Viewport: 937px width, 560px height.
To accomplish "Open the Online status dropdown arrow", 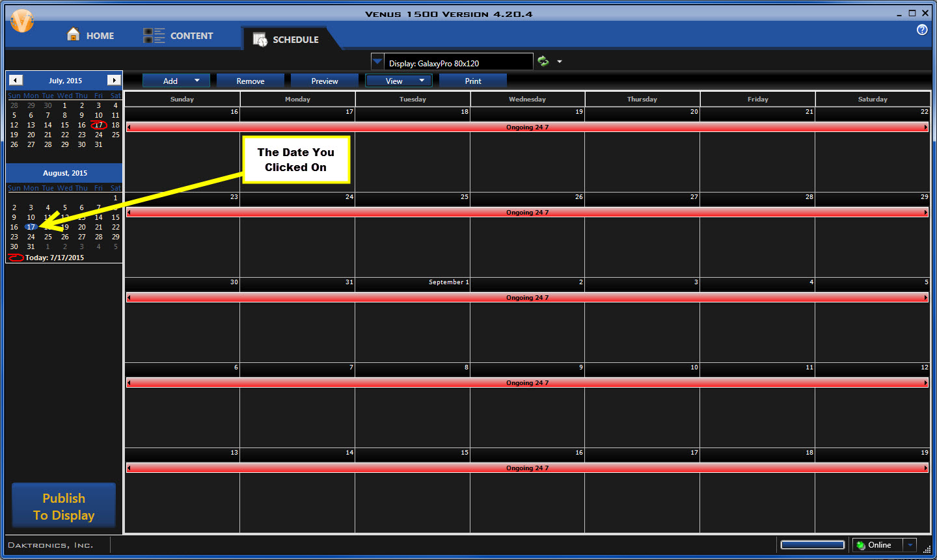I will pyautogui.click(x=910, y=545).
